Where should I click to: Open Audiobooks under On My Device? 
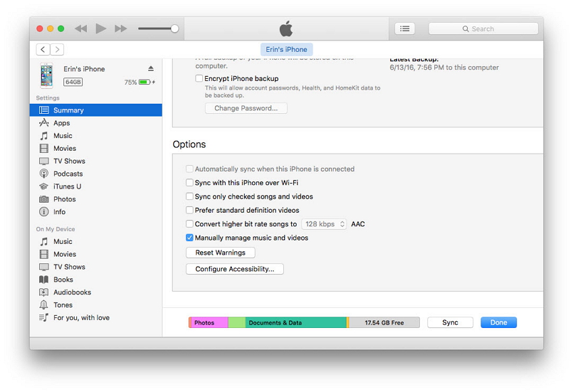(x=72, y=292)
